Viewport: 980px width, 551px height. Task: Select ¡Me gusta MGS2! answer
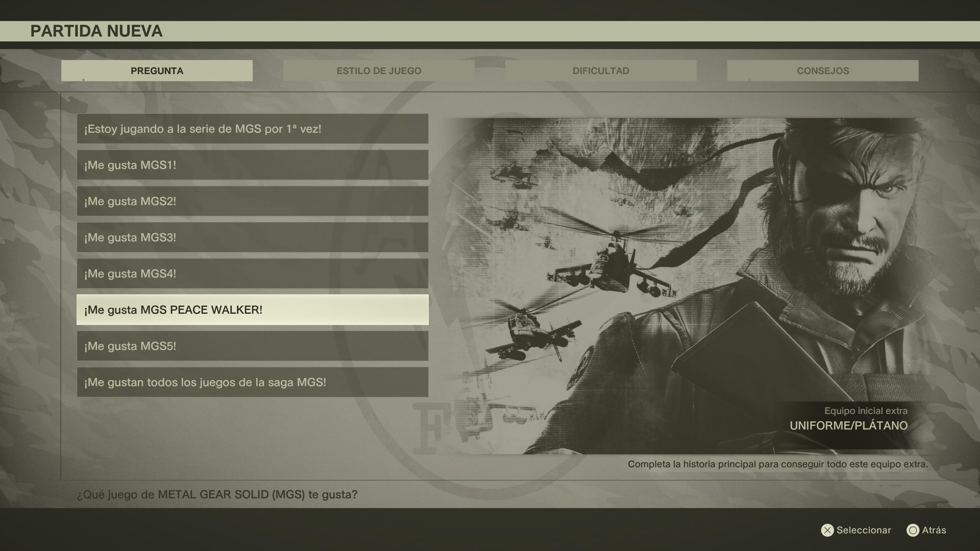tap(252, 201)
